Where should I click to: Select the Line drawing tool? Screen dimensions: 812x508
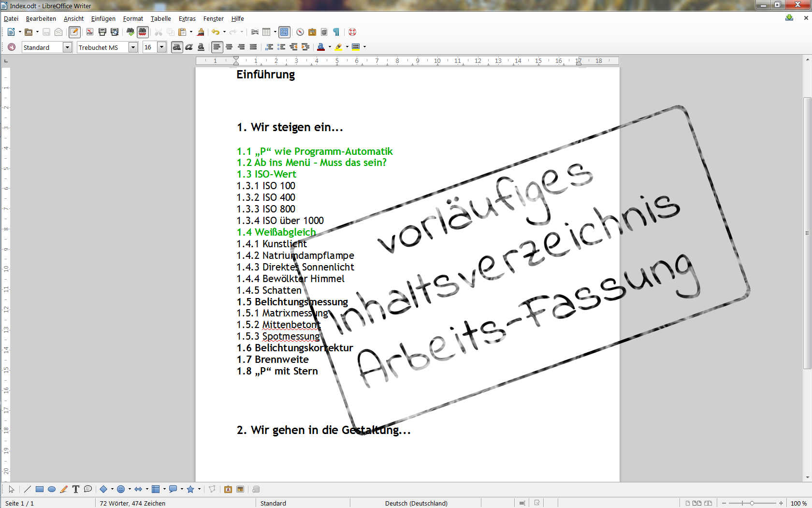point(28,489)
